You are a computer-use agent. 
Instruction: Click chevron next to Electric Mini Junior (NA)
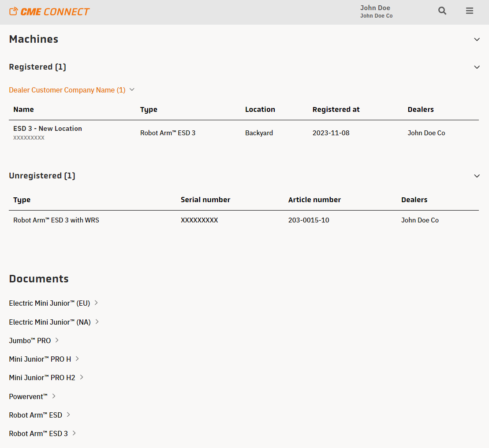[97, 322]
